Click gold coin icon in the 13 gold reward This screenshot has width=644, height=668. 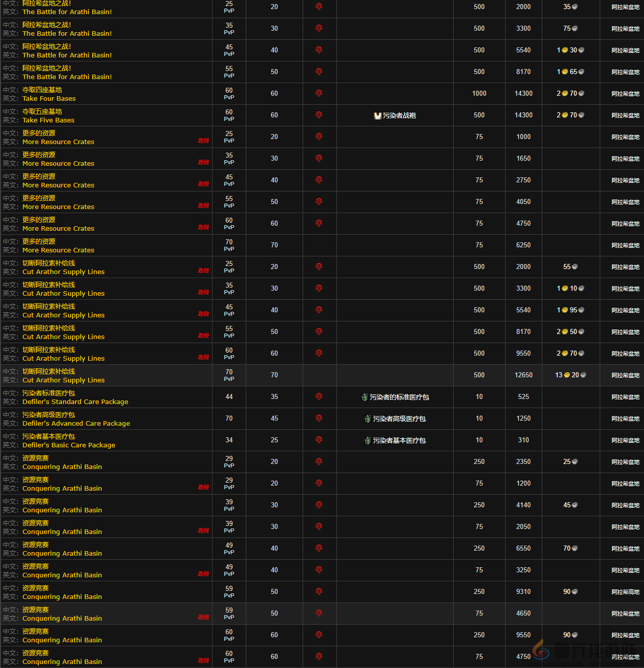click(567, 375)
